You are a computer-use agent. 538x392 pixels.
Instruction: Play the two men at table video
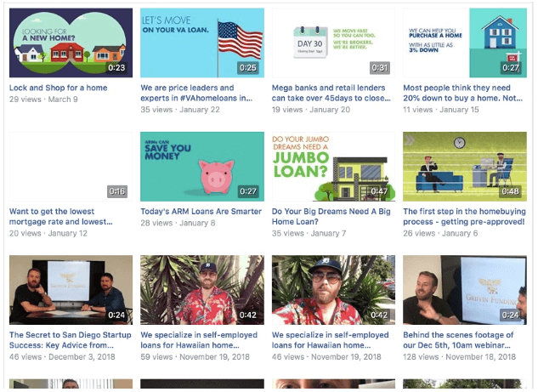(71, 290)
